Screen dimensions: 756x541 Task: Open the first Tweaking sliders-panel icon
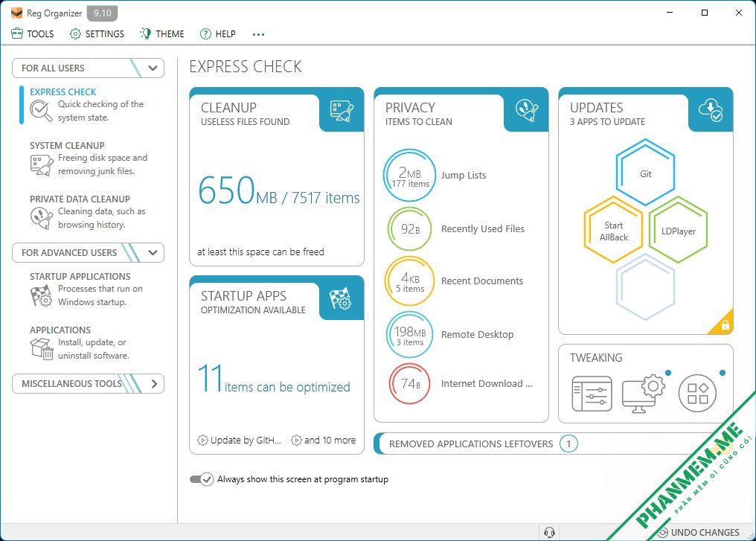(x=592, y=394)
